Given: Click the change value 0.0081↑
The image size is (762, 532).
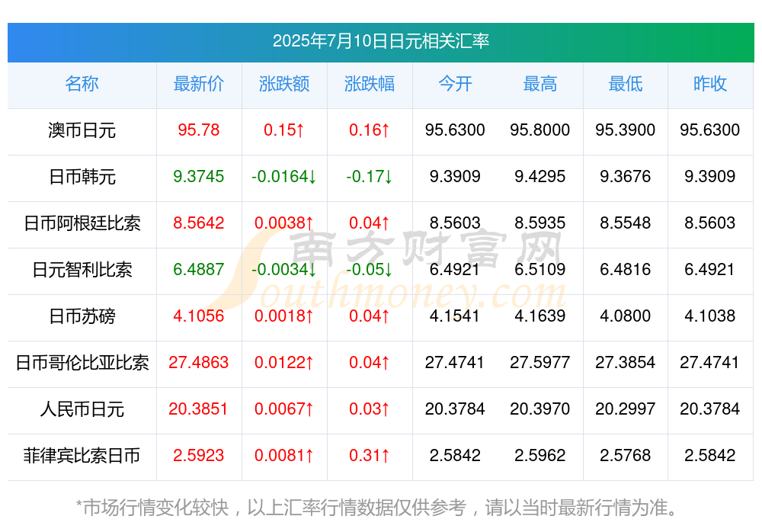Looking at the screenshot, I should click(283, 455).
